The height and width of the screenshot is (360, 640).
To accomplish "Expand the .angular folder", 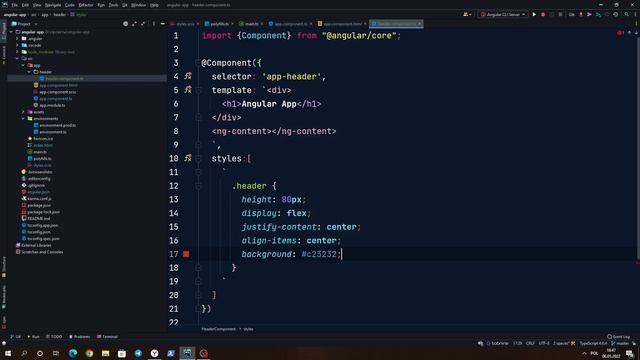I will [x=17, y=39].
